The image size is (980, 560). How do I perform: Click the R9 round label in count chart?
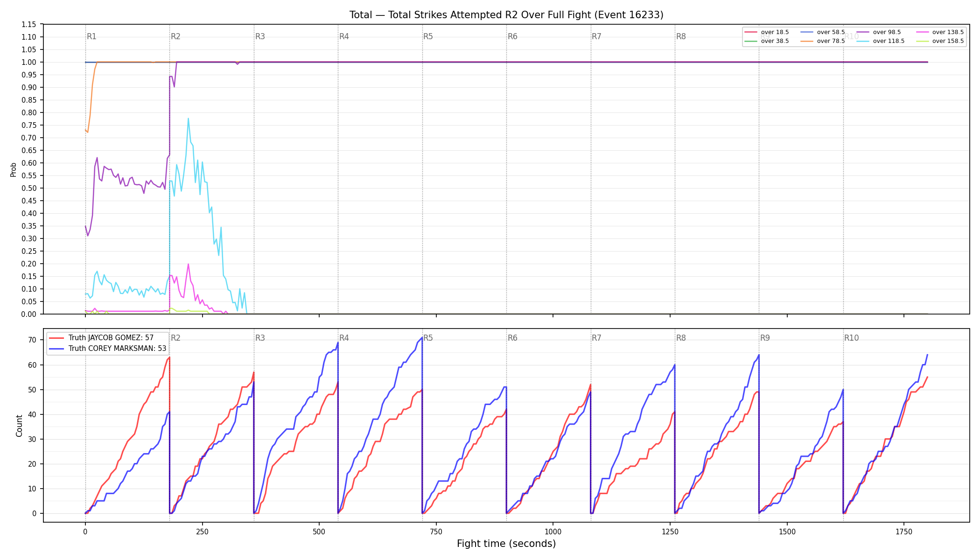[765, 338]
